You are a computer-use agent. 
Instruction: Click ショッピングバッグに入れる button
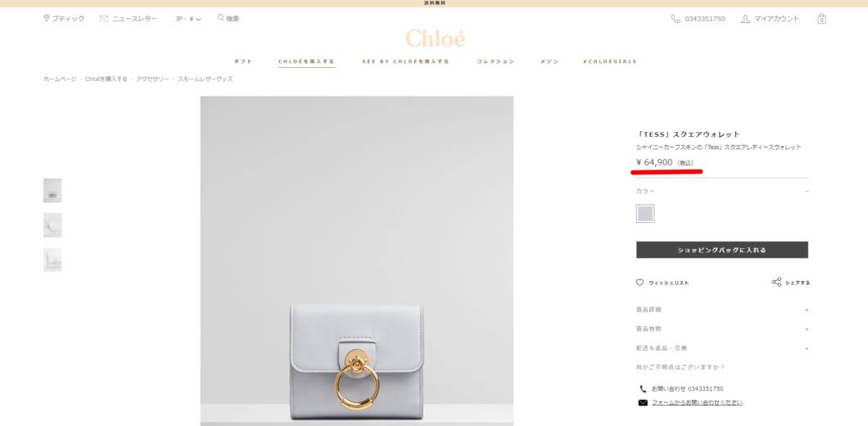click(x=722, y=250)
